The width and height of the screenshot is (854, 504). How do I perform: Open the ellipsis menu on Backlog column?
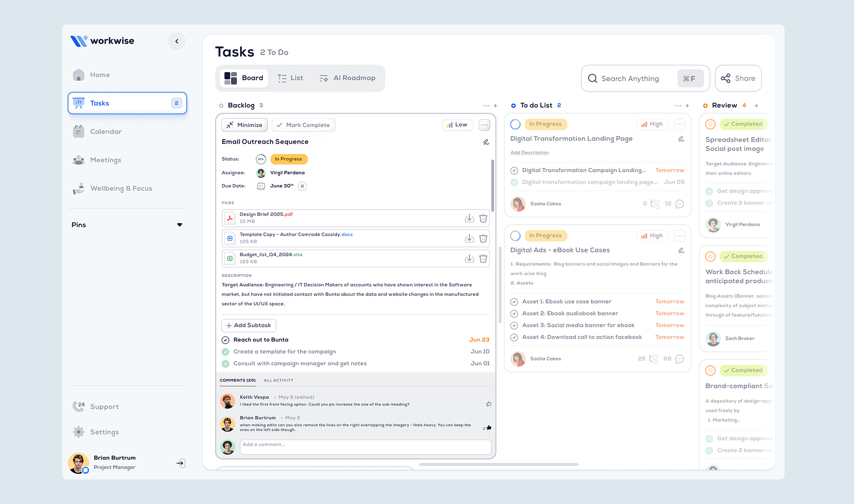pos(486,105)
